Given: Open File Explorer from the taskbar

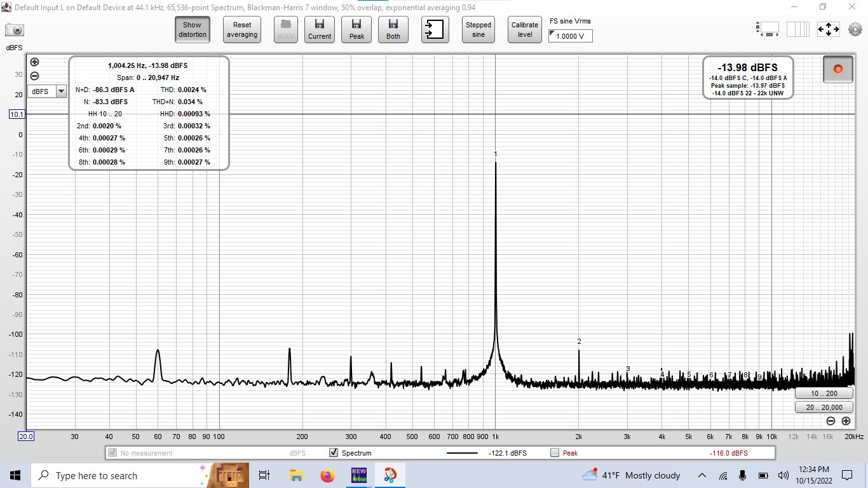Looking at the screenshot, I should (x=296, y=475).
